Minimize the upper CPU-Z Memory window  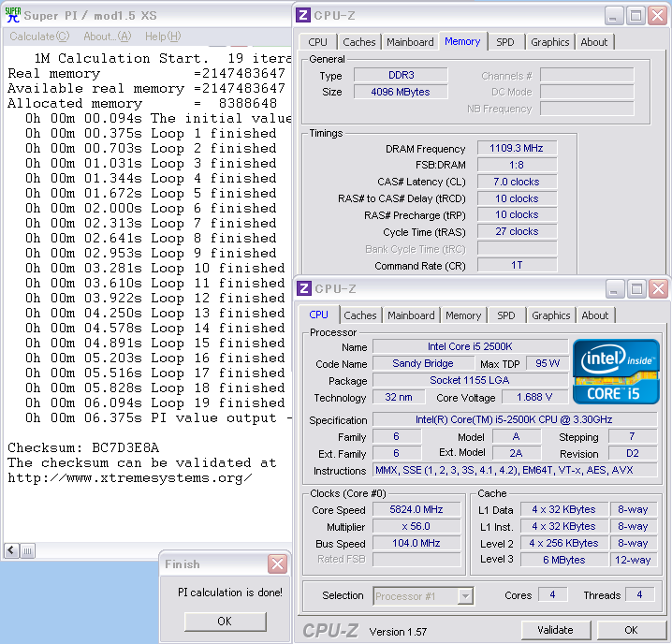pyautogui.click(x=614, y=16)
